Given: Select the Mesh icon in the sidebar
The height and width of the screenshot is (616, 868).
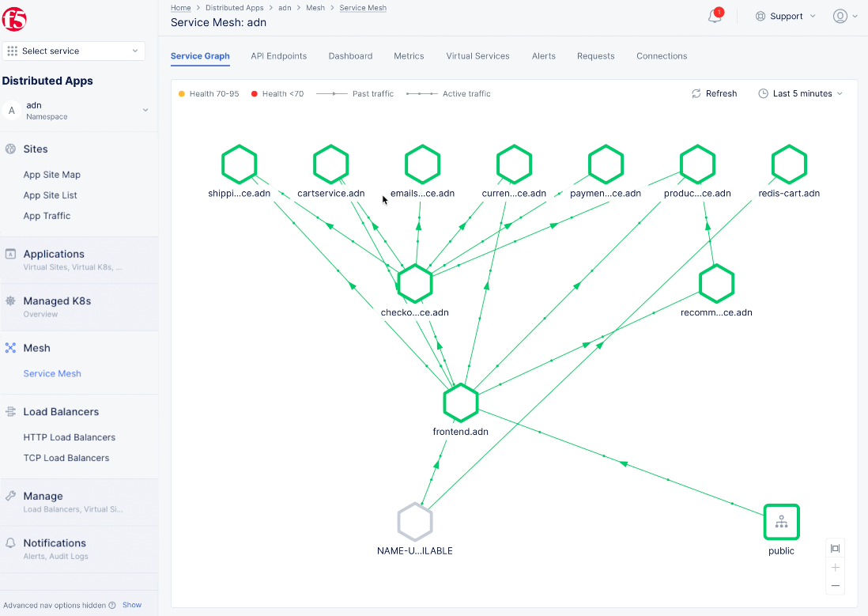Looking at the screenshot, I should tap(11, 347).
